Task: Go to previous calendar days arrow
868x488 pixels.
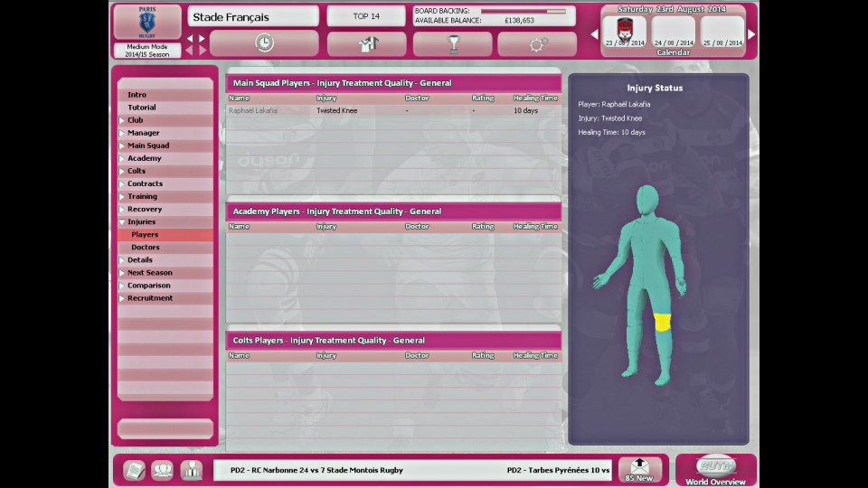Action: click(595, 33)
